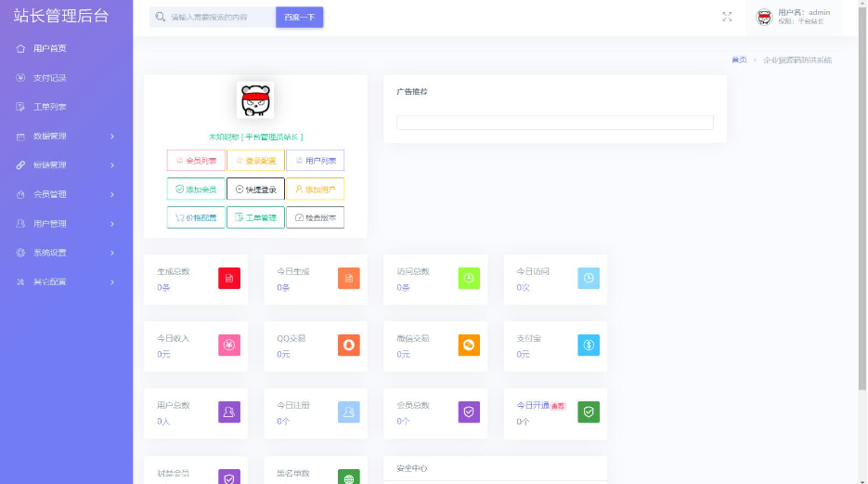
Task: Click the blue 支付宝 payment icon
Action: [x=589, y=345]
